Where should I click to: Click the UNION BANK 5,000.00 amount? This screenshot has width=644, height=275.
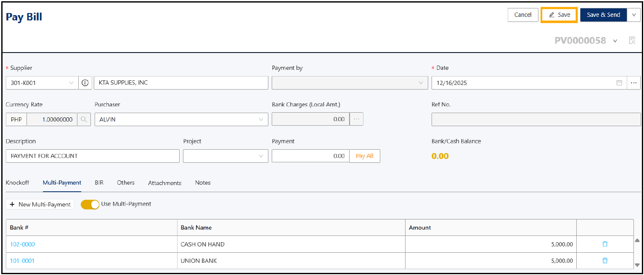(562, 261)
